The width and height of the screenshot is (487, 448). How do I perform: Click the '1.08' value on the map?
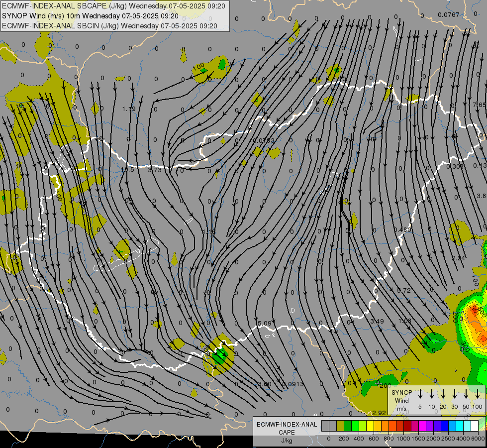[405, 321]
